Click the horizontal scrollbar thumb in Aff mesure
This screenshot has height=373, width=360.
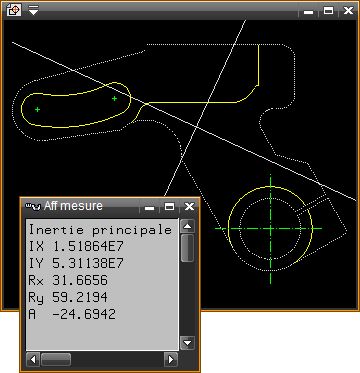[56, 359]
